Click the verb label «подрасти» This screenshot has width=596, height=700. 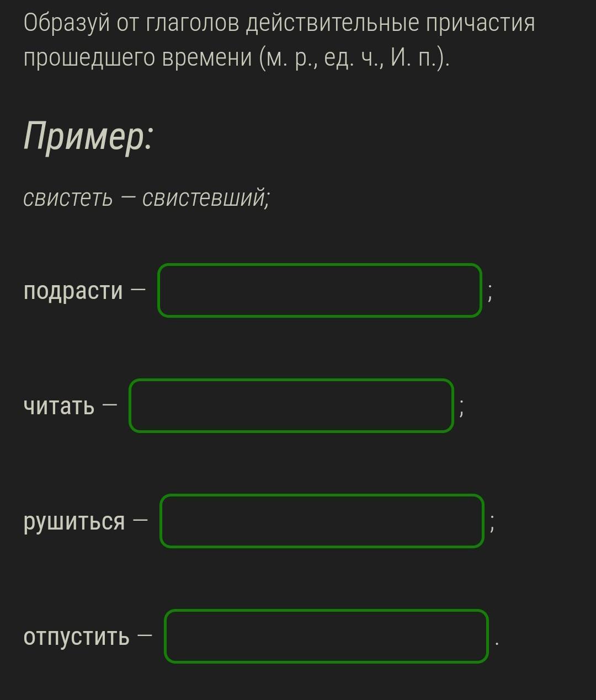pos(73,291)
